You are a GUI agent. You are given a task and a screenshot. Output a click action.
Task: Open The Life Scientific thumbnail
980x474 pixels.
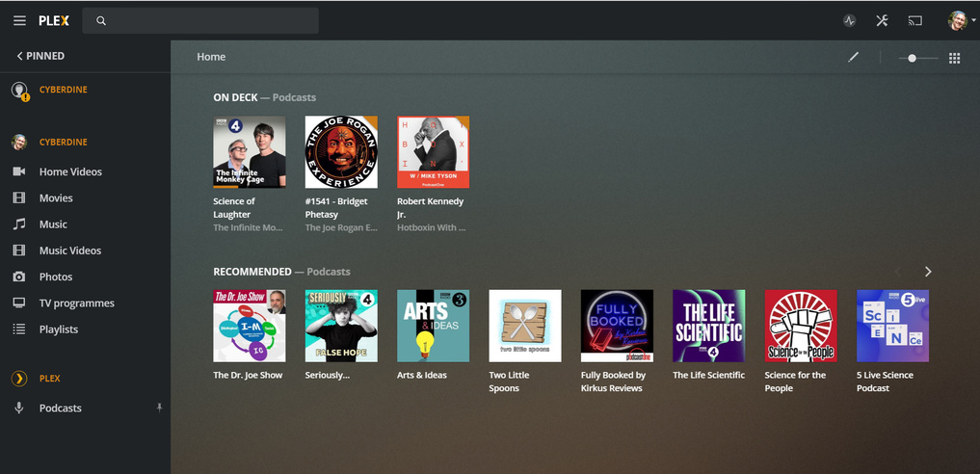coord(709,326)
